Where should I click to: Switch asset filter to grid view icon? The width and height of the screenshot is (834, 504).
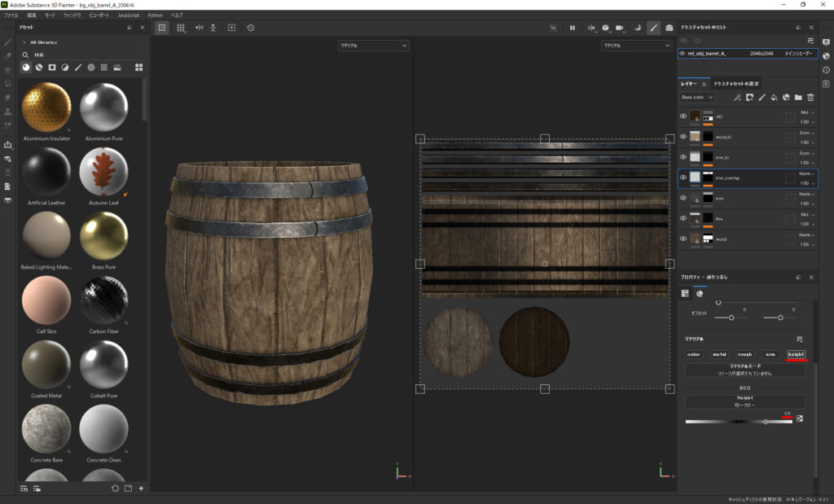pyautogui.click(x=138, y=68)
